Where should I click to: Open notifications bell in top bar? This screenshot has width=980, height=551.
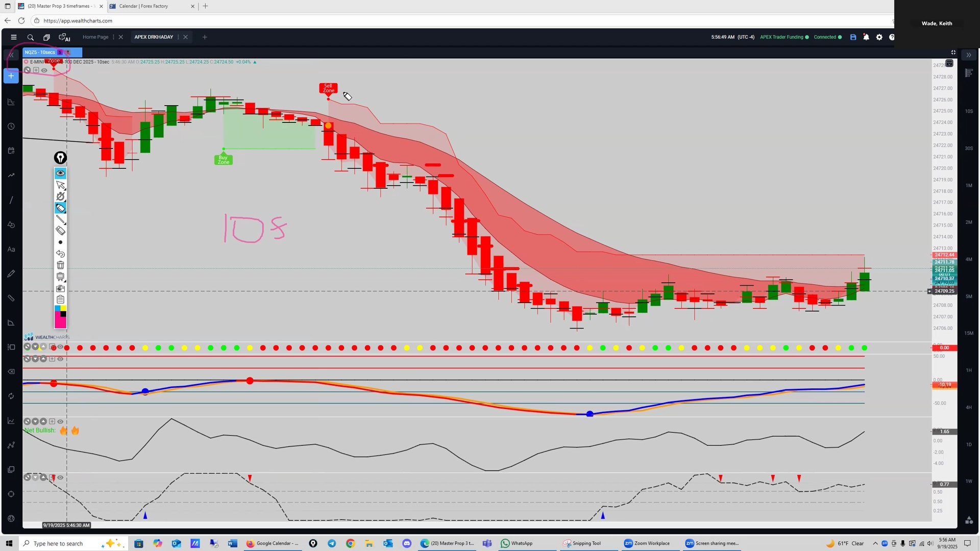[866, 37]
